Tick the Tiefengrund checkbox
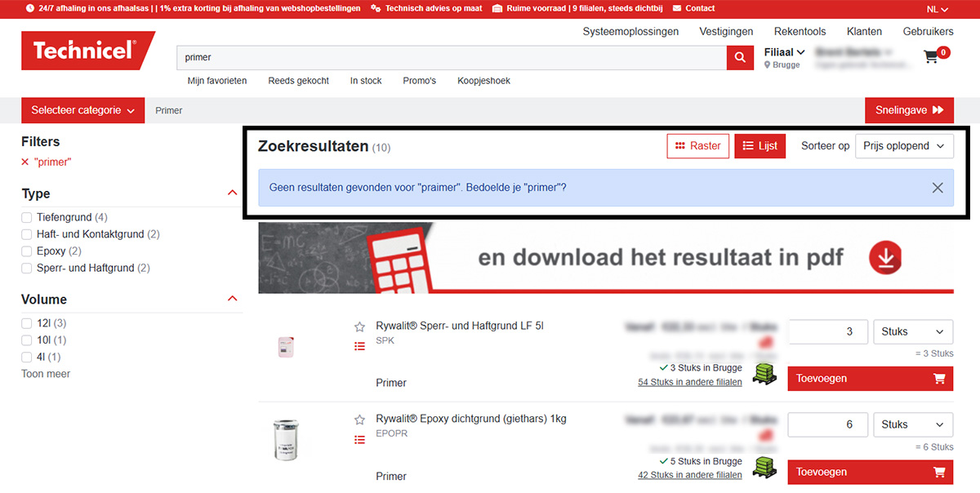 point(27,218)
